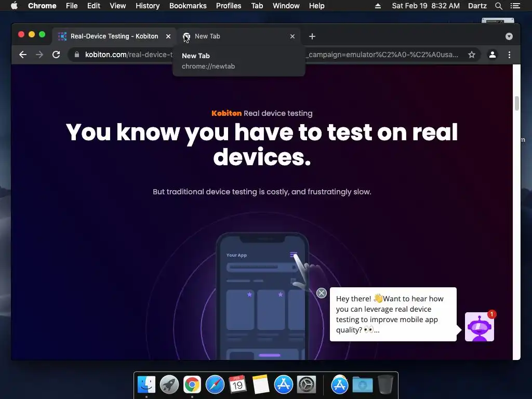This screenshot has width=532, height=399.
Task: Launch Safari from the dock
Action: click(x=215, y=385)
